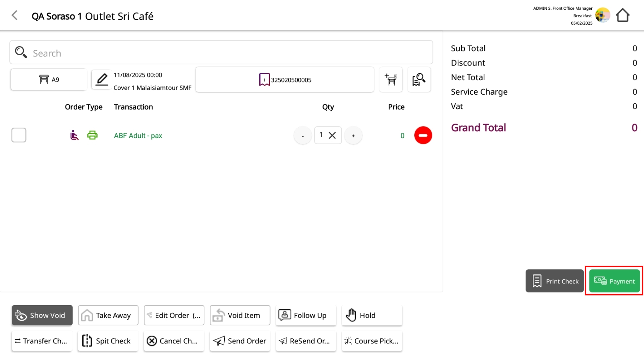644x363 pixels.
Task: Click into the Search field
Action: pos(221,53)
